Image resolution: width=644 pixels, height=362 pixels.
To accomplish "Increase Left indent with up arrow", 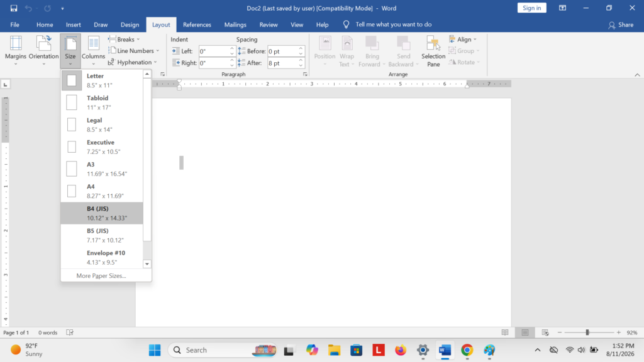I will [x=231, y=48].
